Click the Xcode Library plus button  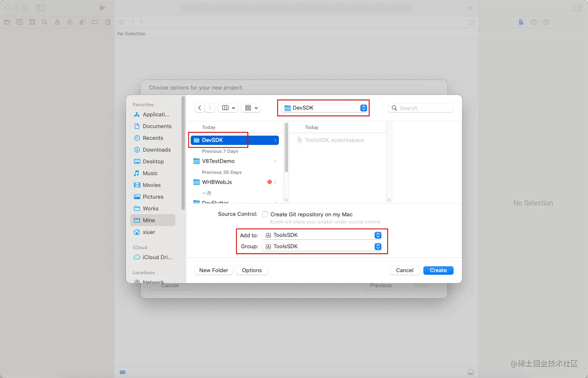click(470, 8)
